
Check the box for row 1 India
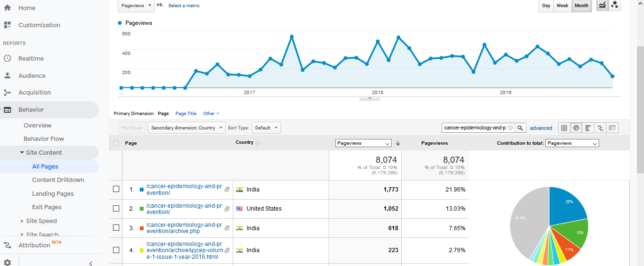coord(116,190)
